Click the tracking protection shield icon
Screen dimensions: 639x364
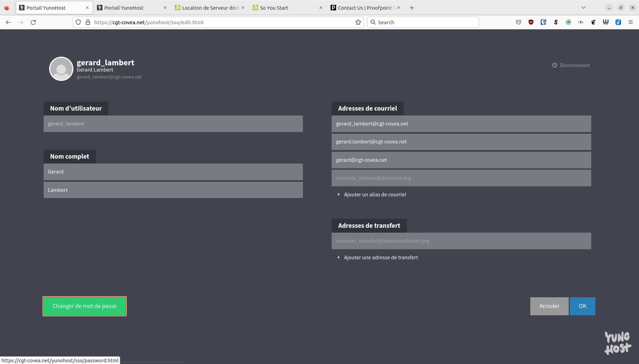pos(78,22)
